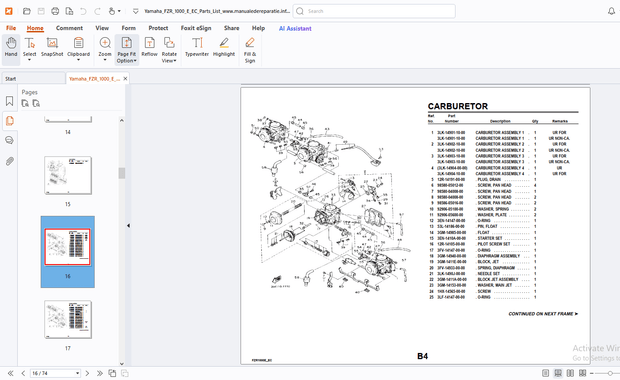Switch to continuous facing view mode
The width and height of the screenshot is (620, 380).
tap(582, 373)
